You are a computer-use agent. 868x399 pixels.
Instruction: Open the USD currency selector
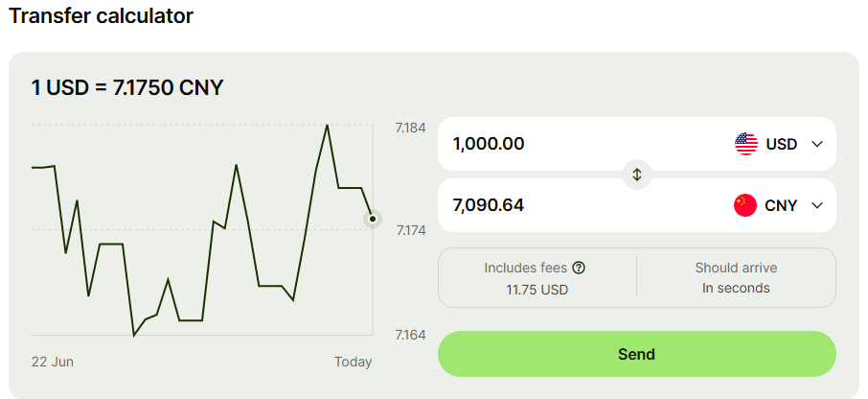[779, 144]
